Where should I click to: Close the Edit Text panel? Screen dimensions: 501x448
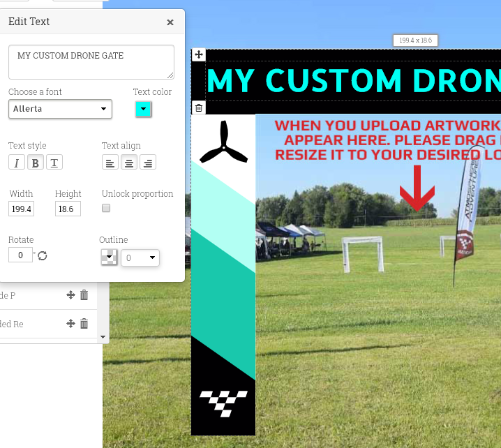pyautogui.click(x=170, y=22)
